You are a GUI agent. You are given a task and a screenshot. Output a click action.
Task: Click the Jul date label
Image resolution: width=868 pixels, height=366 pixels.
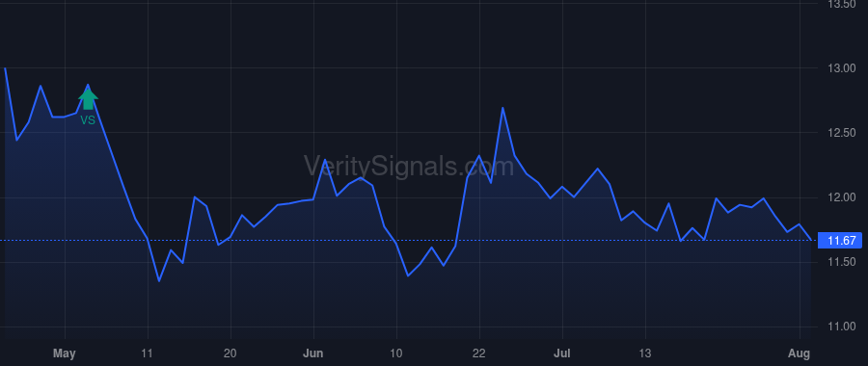point(562,353)
